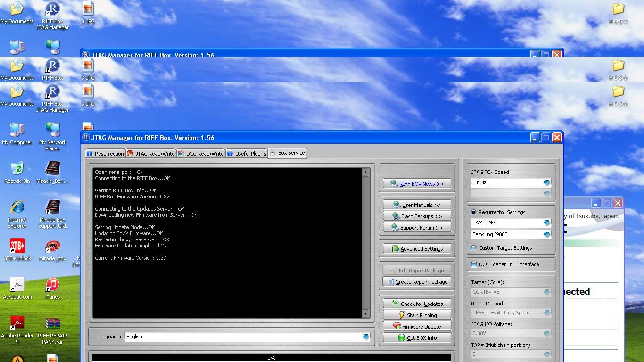Switch to the JTAG Read/Write tab
This screenshot has width=644, height=362.
pos(151,154)
